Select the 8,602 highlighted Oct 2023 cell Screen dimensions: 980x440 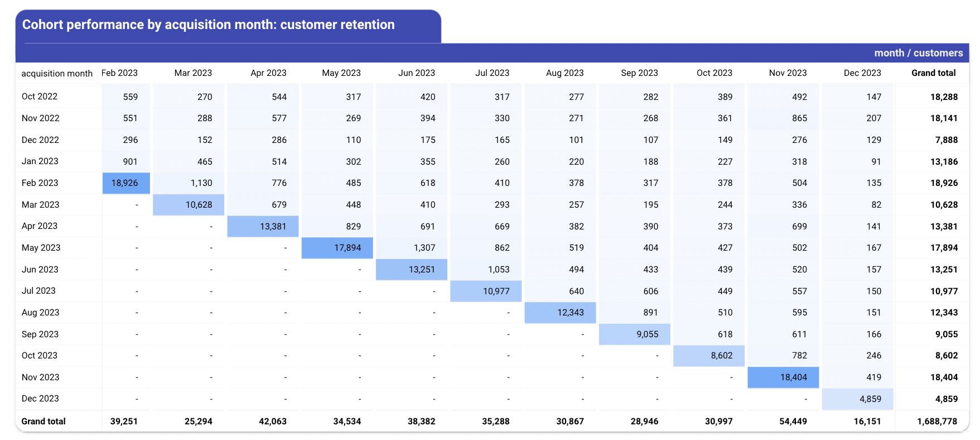[x=709, y=356]
